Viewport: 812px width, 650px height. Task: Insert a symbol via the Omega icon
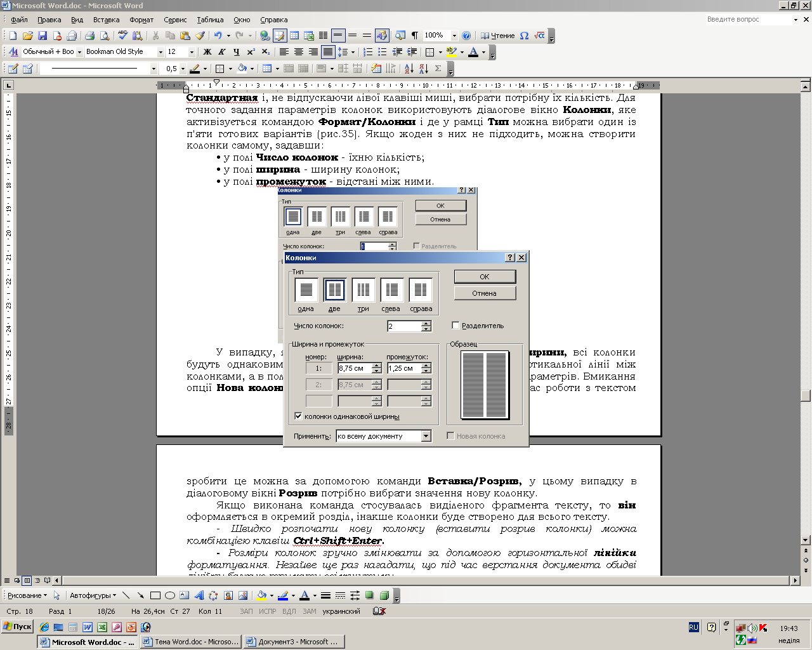(x=524, y=36)
